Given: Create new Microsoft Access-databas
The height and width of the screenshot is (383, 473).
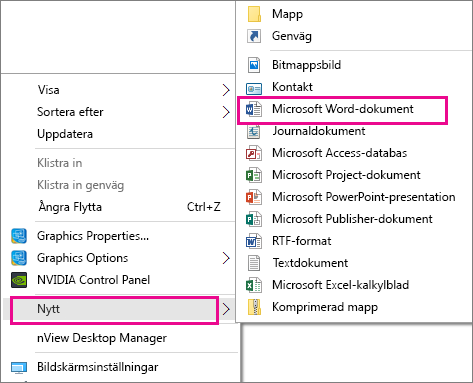Looking at the screenshot, I should 354,153.
